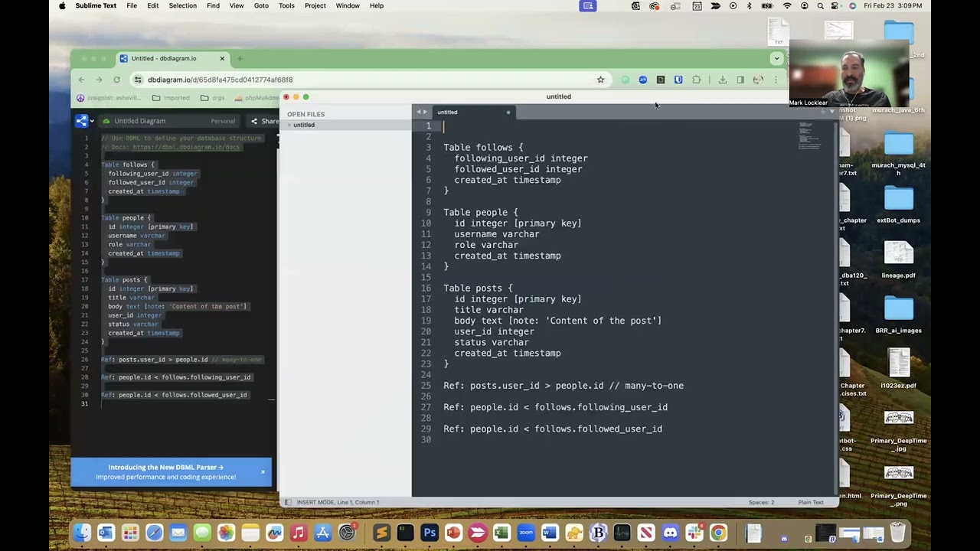Viewport: 980px width, 551px height.
Task: Open Photoshop from the Dock
Action: [x=430, y=533]
